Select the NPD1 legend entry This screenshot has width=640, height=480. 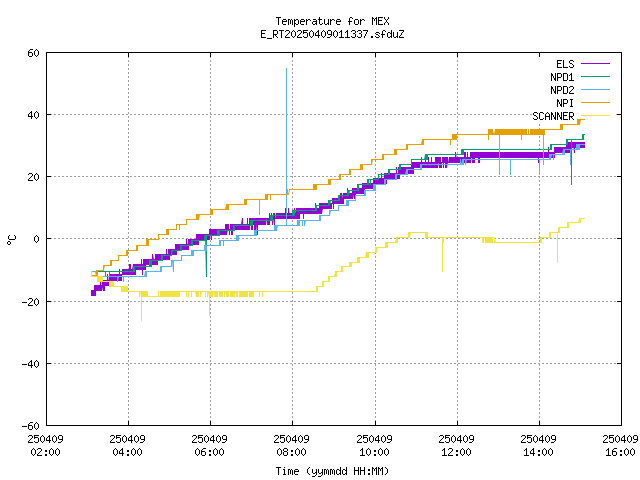[561, 77]
